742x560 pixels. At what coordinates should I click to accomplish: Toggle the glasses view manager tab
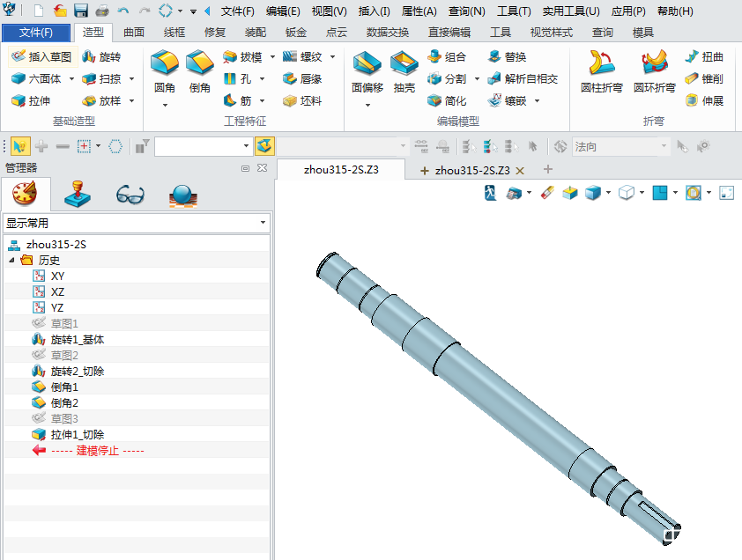pos(130,193)
